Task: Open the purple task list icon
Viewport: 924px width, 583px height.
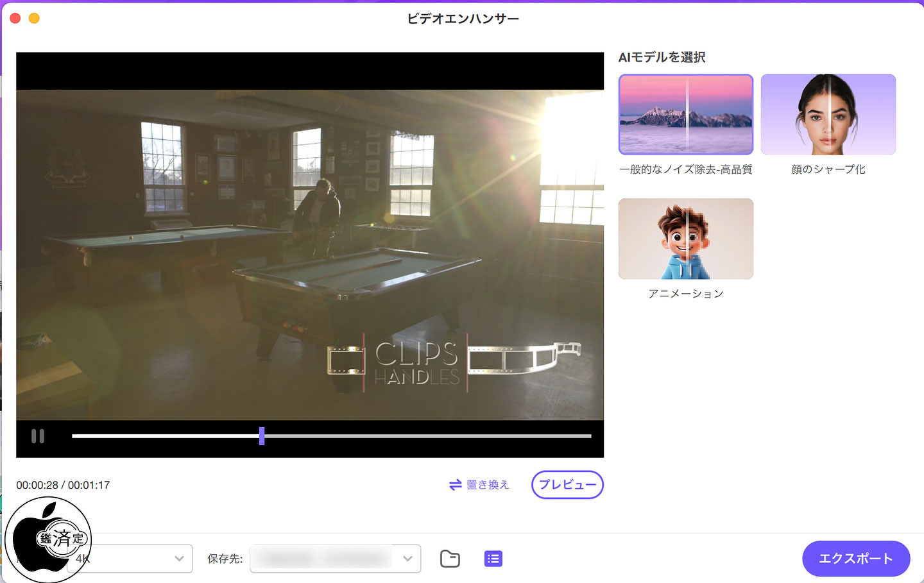Action: click(493, 559)
